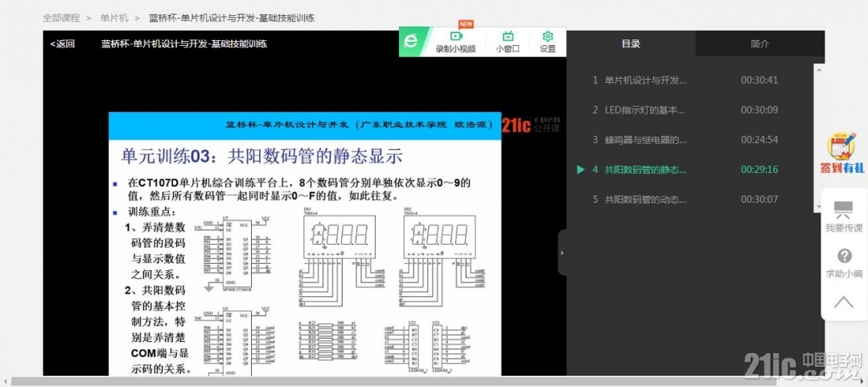868x387 pixels.
Task: Click the green browser e logo icon
Action: [411, 42]
